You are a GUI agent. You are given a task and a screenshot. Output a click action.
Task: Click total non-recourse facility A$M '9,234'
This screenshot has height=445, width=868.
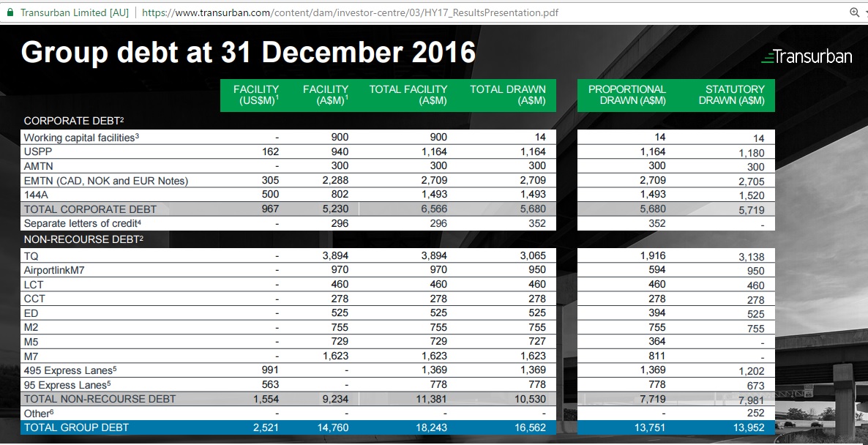(x=335, y=398)
